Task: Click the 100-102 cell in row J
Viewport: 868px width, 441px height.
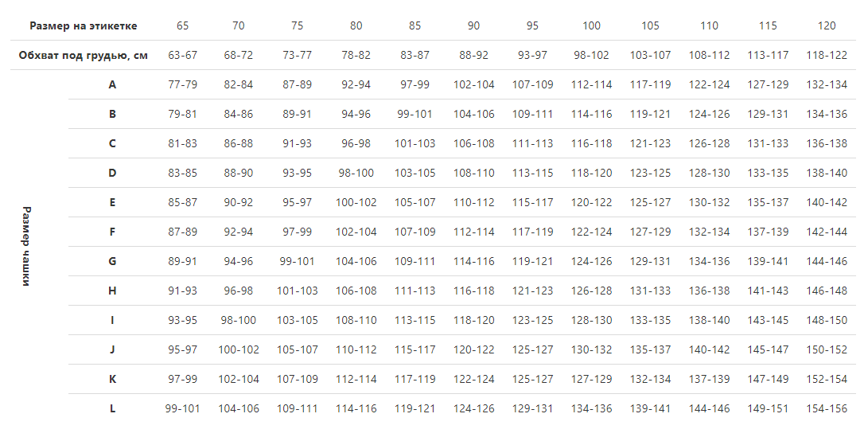Action: click(239, 349)
